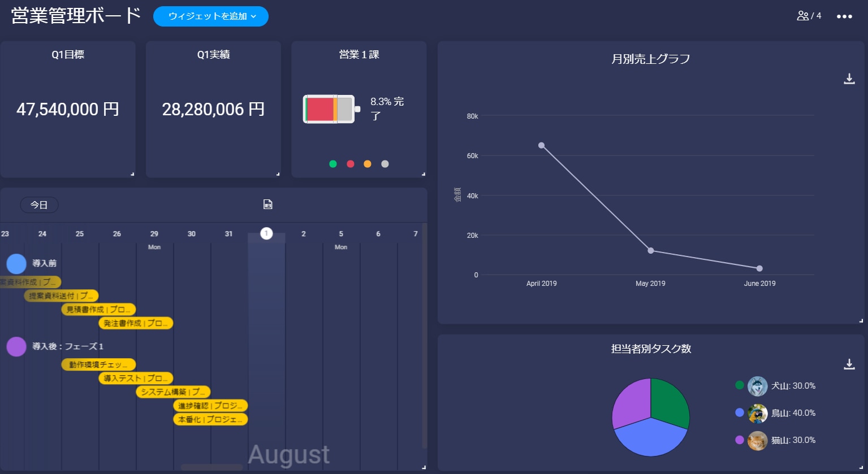
Task: Download the monthly sales graph
Action: click(849, 79)
